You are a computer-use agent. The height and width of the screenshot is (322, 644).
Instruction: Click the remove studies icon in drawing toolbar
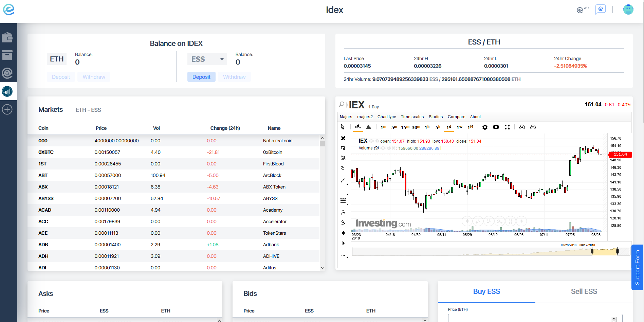[343, 158]
